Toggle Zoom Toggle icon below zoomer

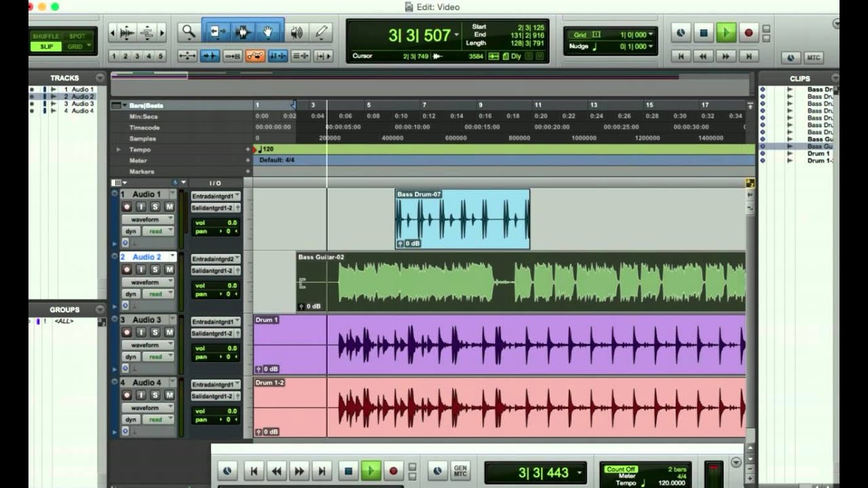click(x=188, y=56)
